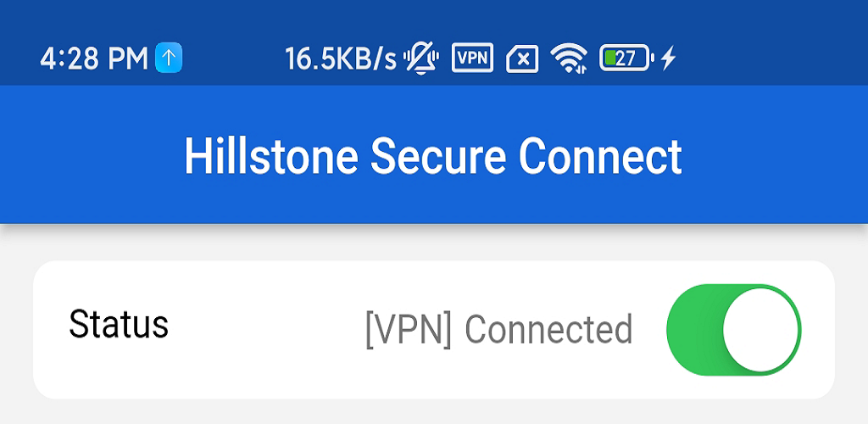This screenshot has width=868, height=424.
Task: Select the Status row label
Action: click(119, 324)
